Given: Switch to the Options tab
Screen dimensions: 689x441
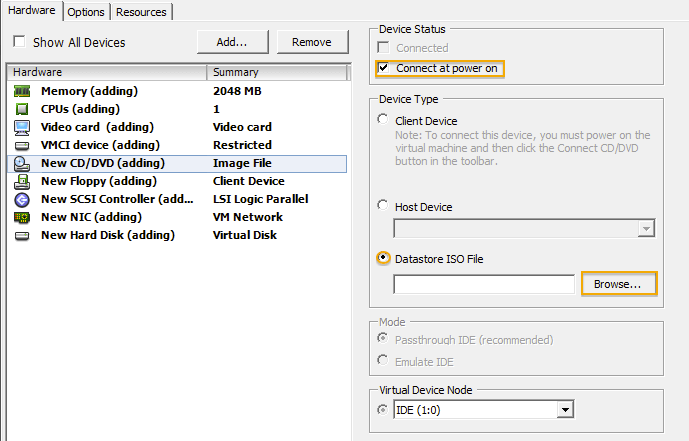Looking at the screenshot, I should pyautogui.click(x=86, y=12).
